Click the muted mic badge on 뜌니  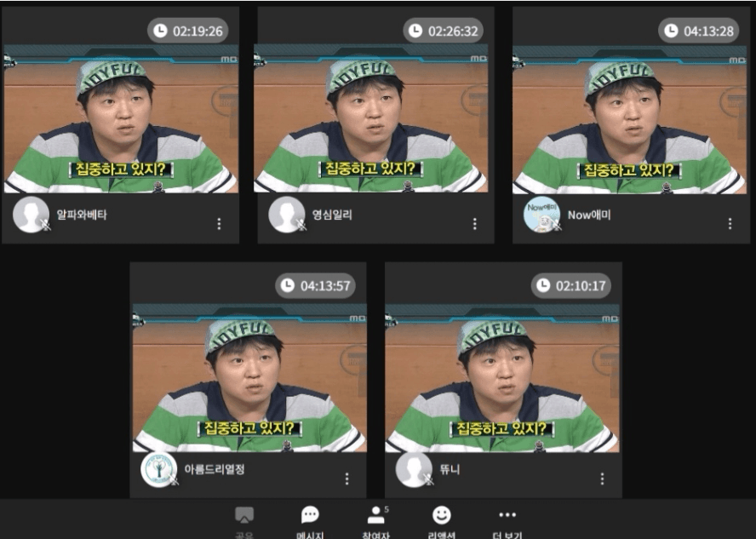click(x=428, y=479)
